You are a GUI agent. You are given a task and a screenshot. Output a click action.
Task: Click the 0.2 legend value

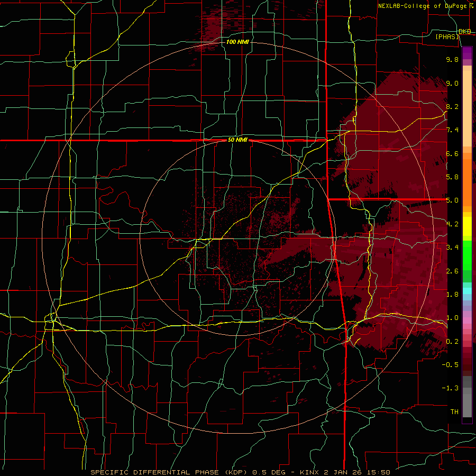[x=452, y=342]
